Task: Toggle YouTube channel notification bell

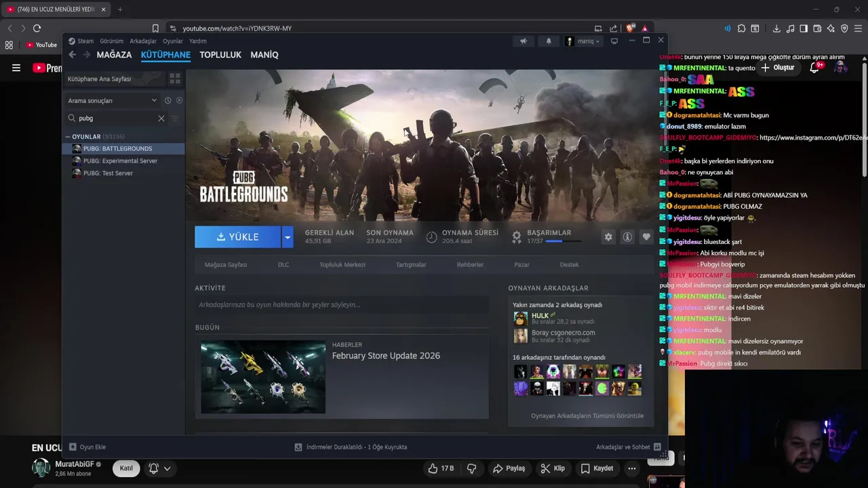Action: click(159, 468)
